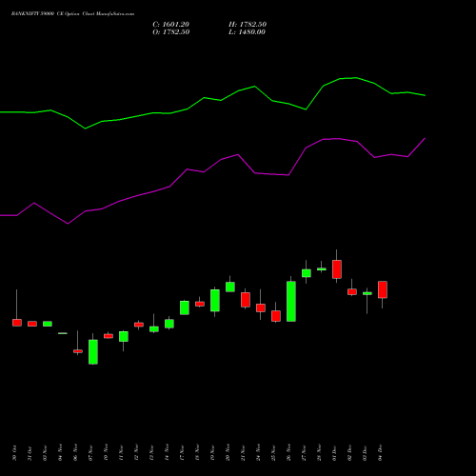The image size is (476, 476).
Task: Click the 28 Nov date label
Action: point(319,453)
